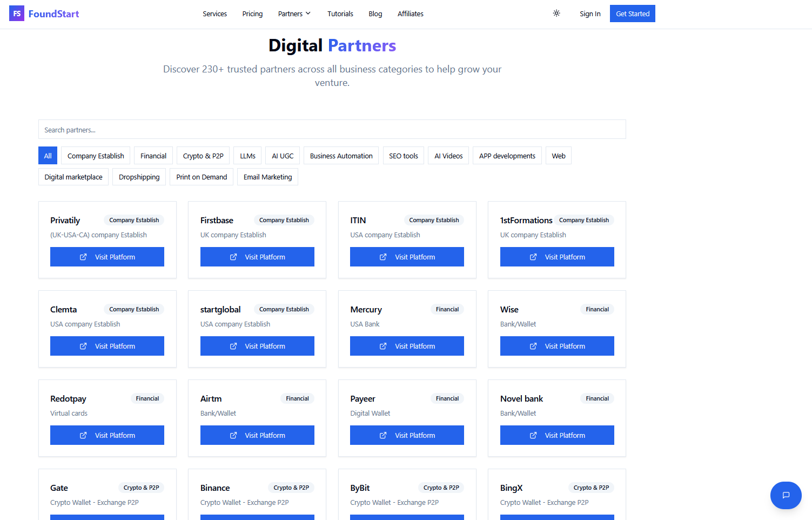This screenshot has height=520, width=812.
Task: Filter by Web category
Action: (559, 156)
